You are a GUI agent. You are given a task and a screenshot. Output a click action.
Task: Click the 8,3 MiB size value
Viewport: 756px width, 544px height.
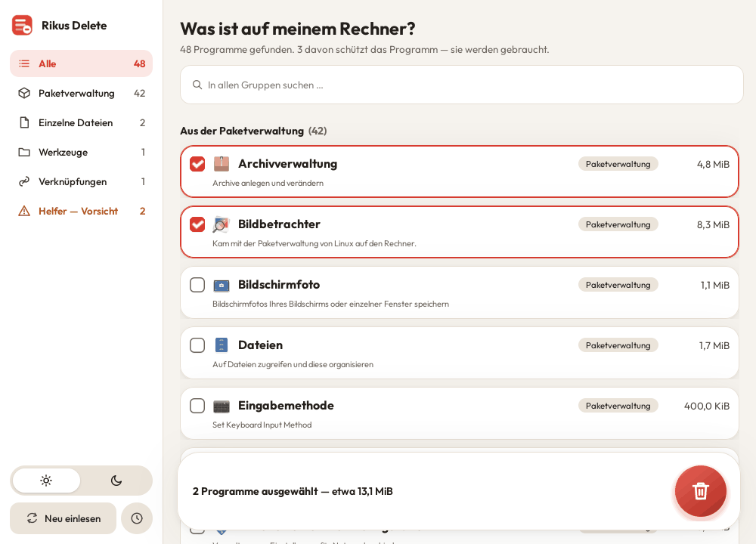(x=713, y=224)
